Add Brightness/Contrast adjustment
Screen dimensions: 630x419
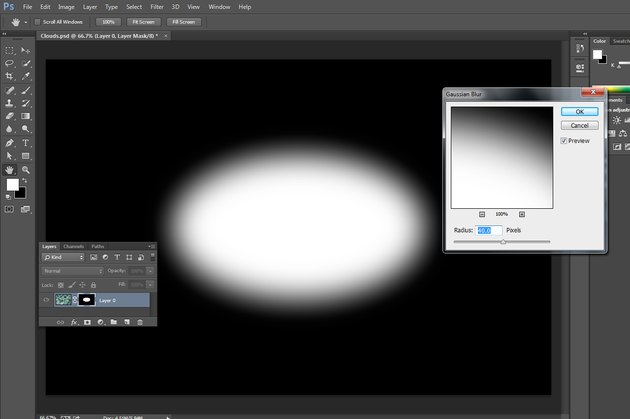(x=616, y=120)
